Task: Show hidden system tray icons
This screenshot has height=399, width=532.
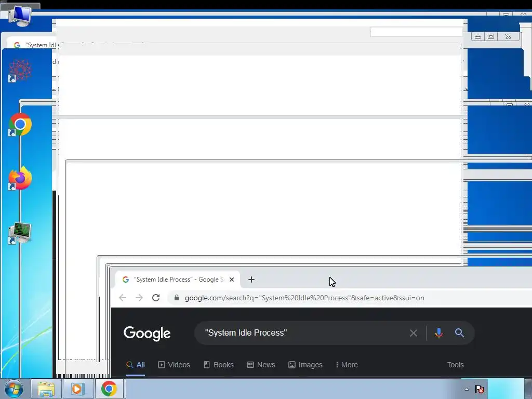Action: click(467, 389)
